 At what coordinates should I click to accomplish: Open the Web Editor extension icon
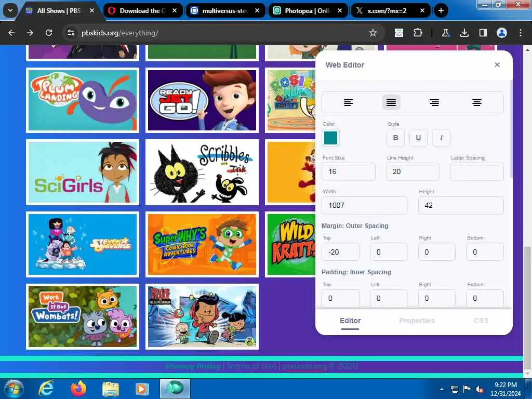pos(399,33)
